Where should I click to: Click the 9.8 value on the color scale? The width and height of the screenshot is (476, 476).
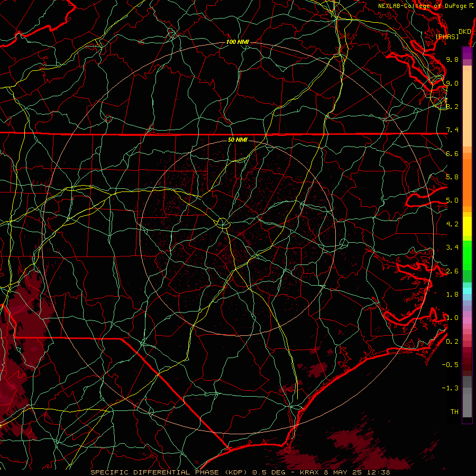(x=452, y=59)
